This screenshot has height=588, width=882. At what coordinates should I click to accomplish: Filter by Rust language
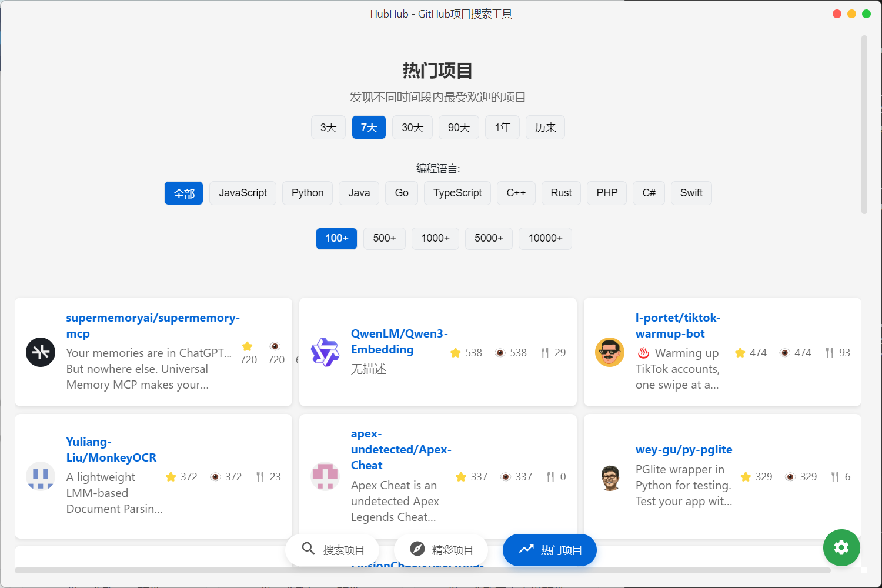click(561, 193)
